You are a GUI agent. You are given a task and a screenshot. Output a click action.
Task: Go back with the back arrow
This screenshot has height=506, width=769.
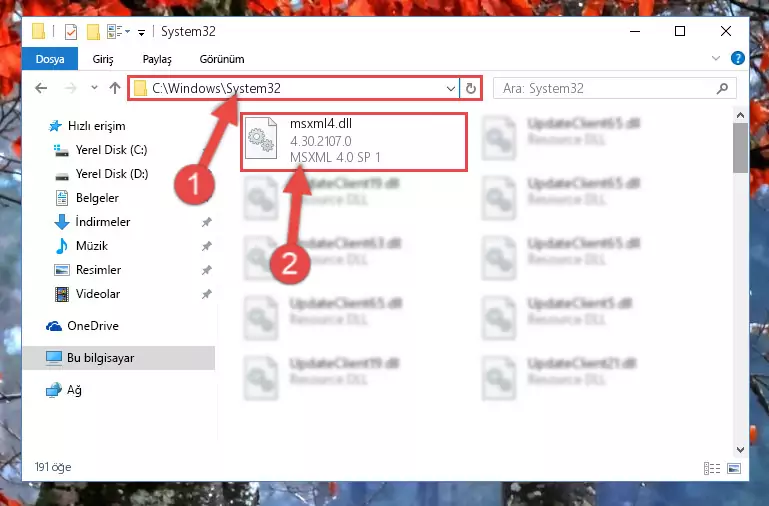click(41, 88)
